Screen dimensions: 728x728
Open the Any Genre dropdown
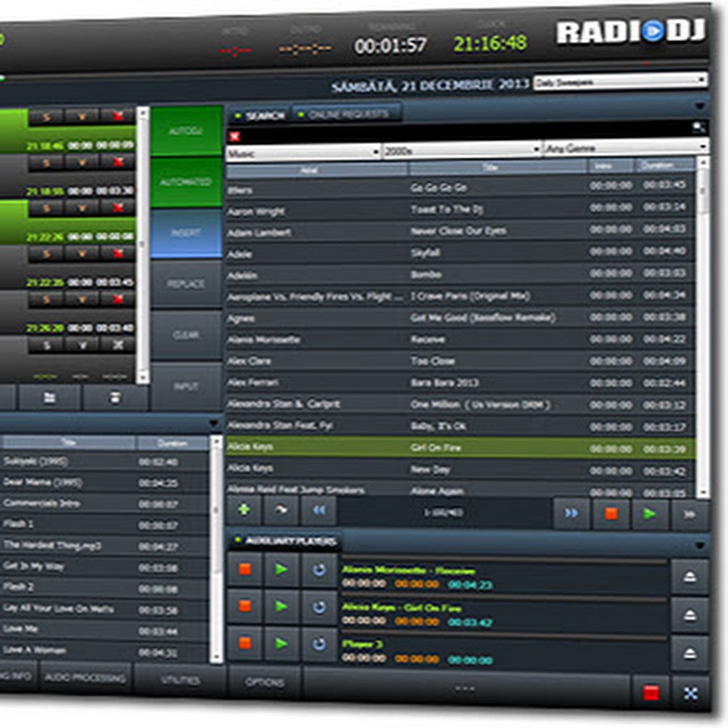(x=626, y=147)
